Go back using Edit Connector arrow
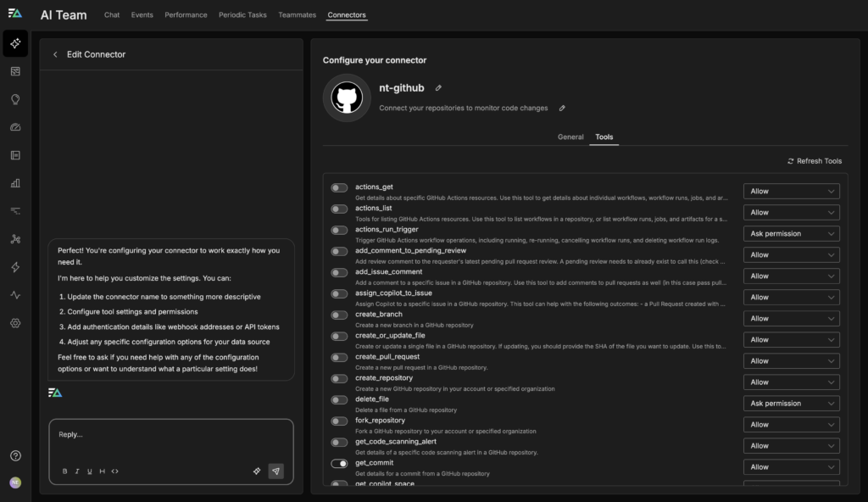This screenshot has height=502, width=868. pos(56,54)
